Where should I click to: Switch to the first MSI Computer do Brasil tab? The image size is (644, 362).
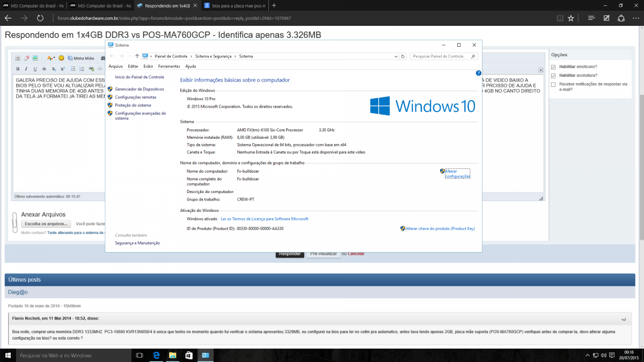pyautogui.click(x=33, y=5)
